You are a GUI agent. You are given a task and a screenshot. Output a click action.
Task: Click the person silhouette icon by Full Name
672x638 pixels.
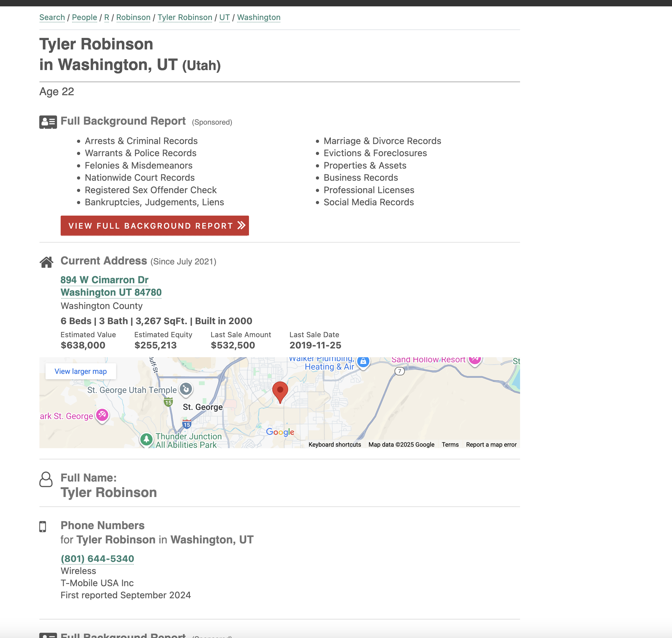tap(46, 479)
